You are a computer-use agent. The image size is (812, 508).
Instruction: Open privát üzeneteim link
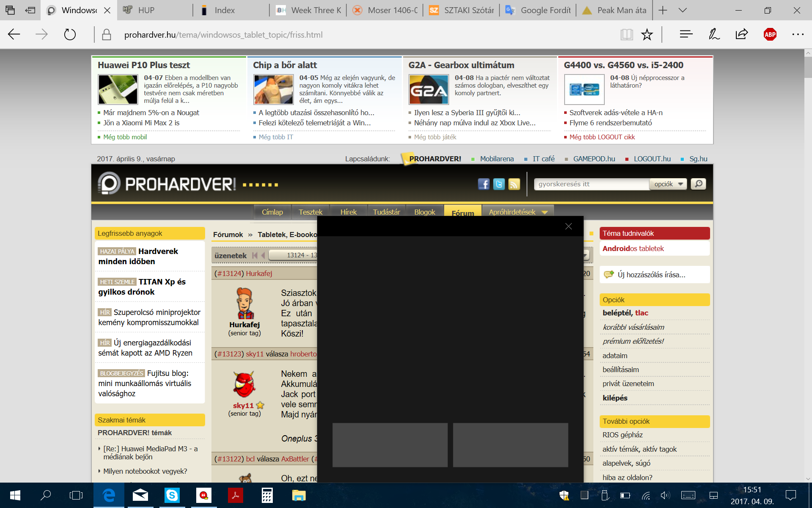click(x=628, y=384)
